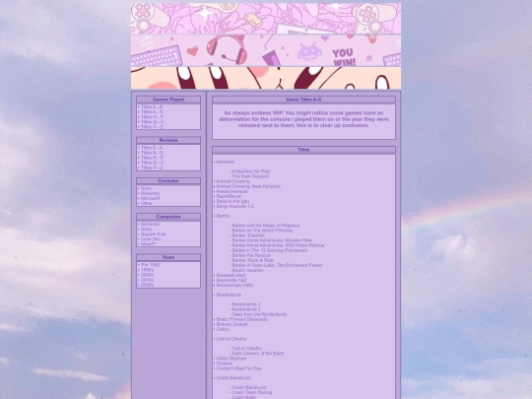Click the Reviews section header
This screenshot has width=532, height=399.
click(168, 140)
